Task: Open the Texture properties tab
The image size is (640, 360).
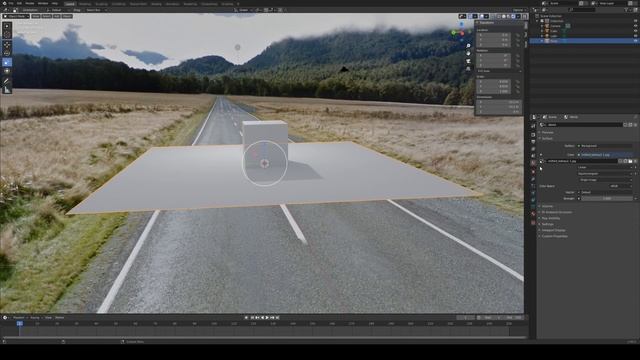Action: 533,222
